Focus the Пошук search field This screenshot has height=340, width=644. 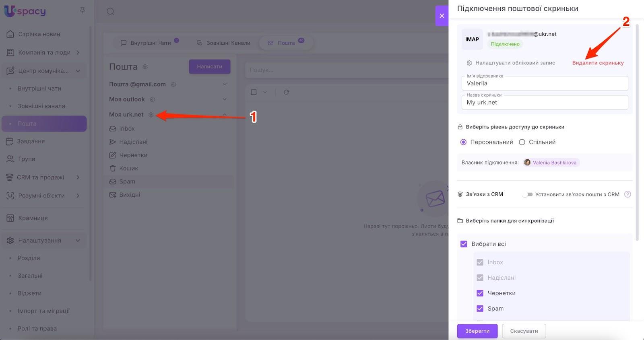(x=346, y=70)
